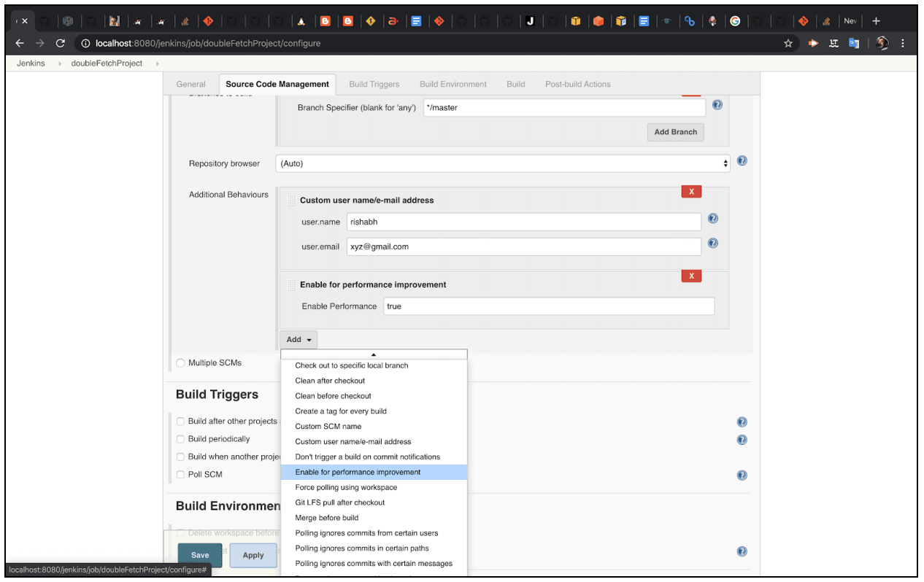Enable Build periodically checkbox
This screenshot has width=924, height=582.
click(x=180, y=439)
